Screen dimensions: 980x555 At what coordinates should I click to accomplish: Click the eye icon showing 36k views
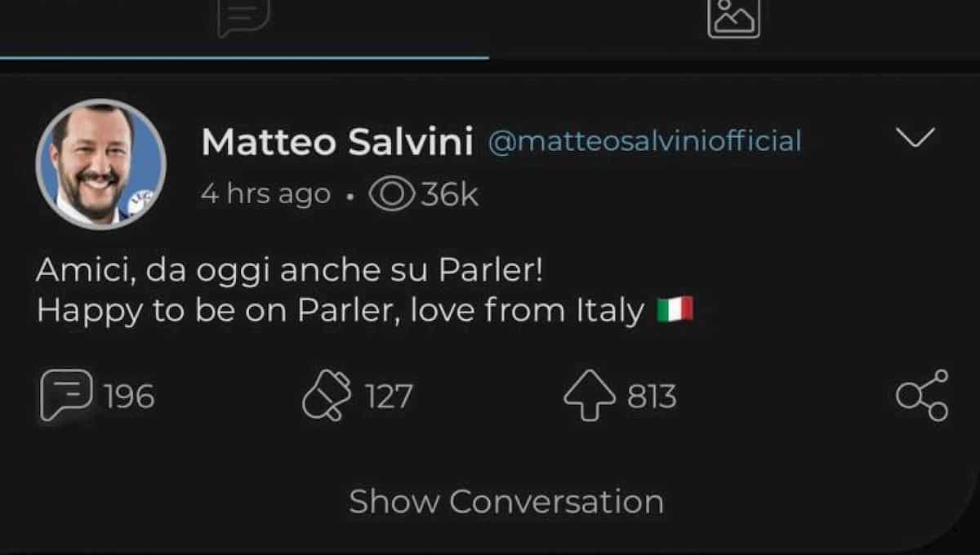click(394, 193)
